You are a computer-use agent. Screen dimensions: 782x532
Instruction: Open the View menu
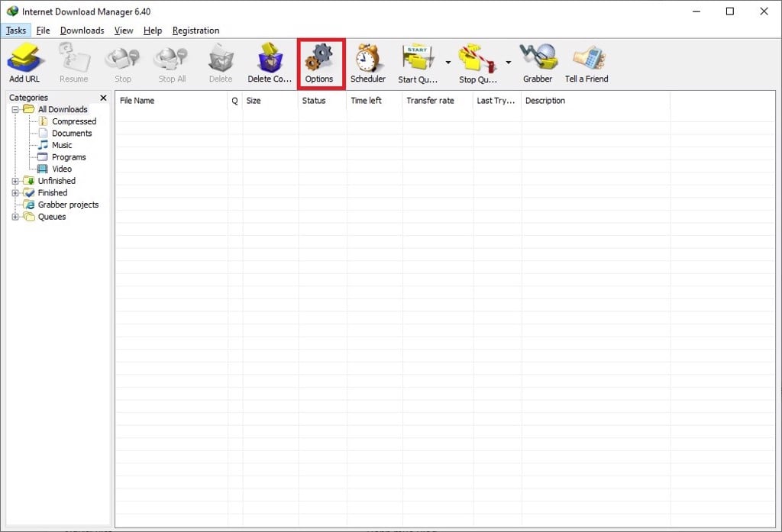tap(124, 31)
